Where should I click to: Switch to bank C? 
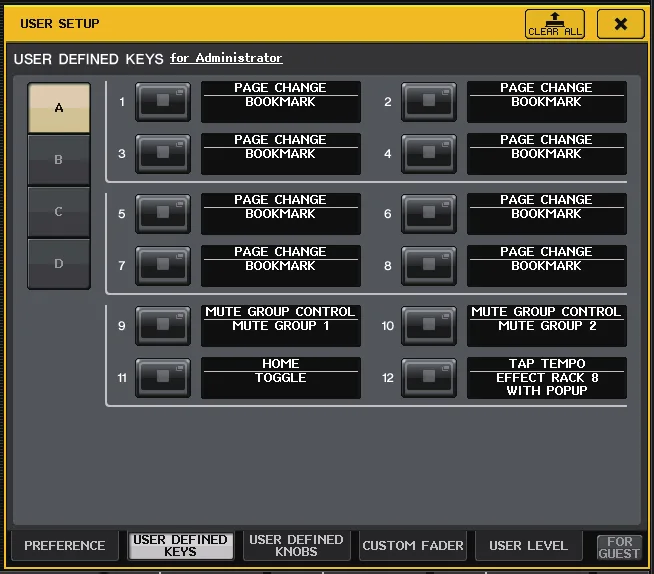pos(59,212)
